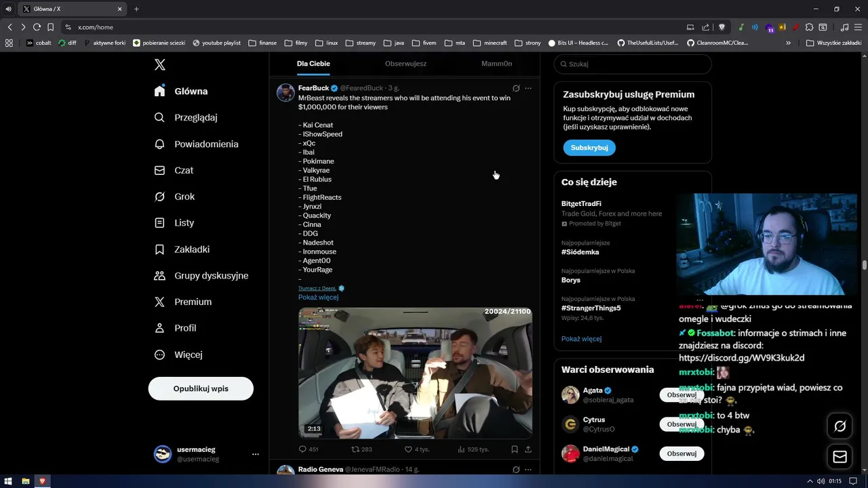Switch to Obserwujesz tab

pos(406,64)
